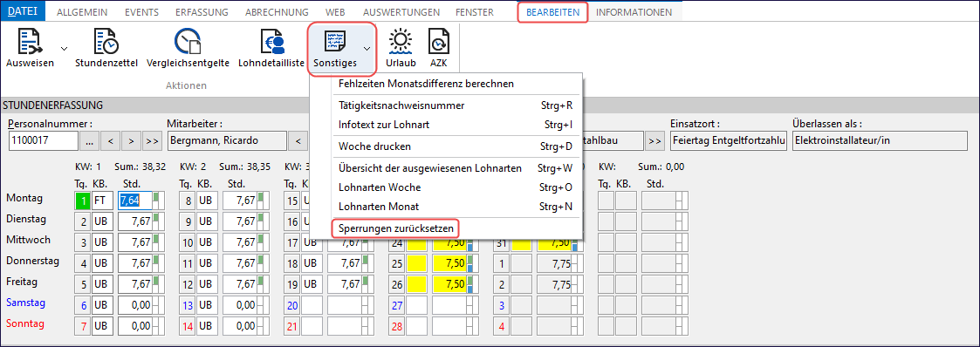Switch to the EVENTS tab
Screen dimensions: 980x347
click(141, 12)
